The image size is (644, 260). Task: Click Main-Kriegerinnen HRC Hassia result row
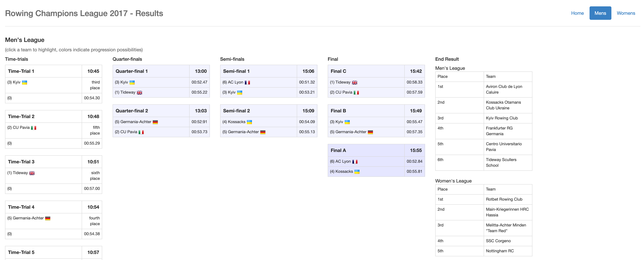coord(484,212)
